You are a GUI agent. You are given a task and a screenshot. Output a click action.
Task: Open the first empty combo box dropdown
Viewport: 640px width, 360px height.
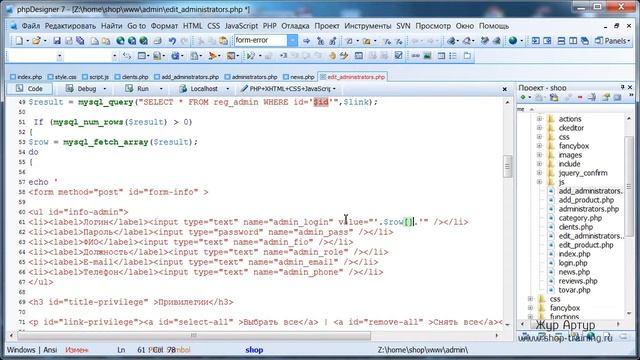[60, 56]
